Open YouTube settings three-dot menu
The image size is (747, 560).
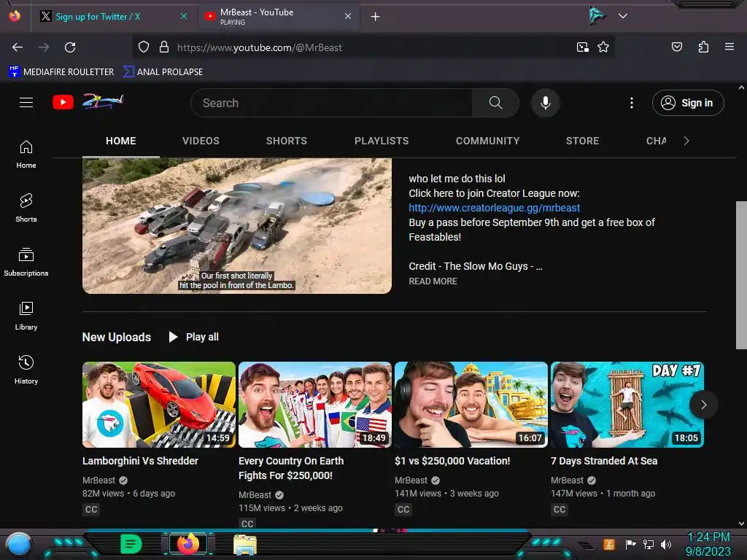(632, 103)
